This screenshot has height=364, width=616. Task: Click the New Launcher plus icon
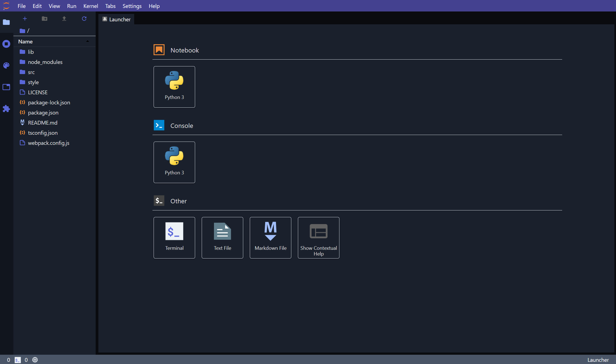tap(25, 19)
